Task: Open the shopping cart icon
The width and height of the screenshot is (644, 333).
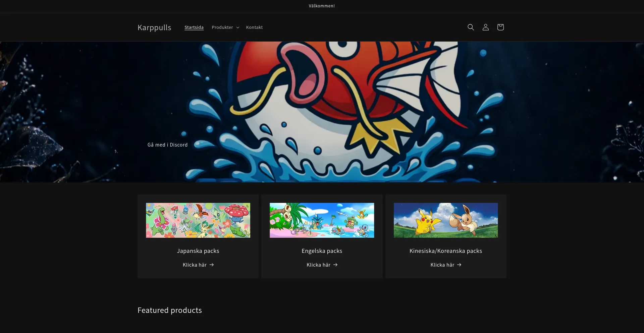Action: (500, 27)
